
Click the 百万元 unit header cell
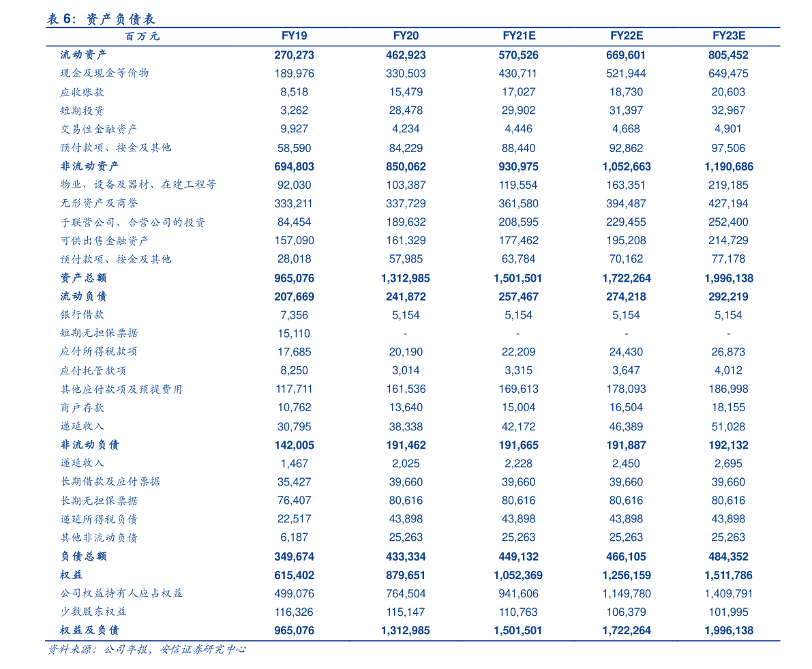pos(142,37)
